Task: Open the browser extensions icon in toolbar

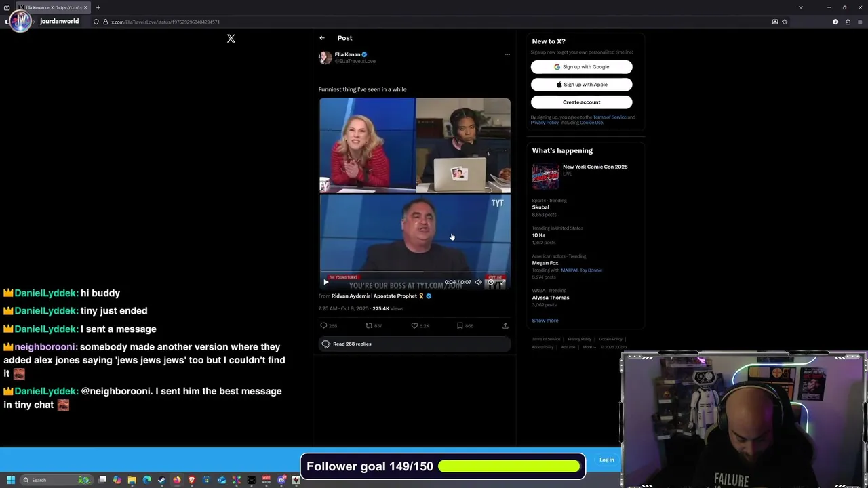Action: pyautogui.click(x=848, y=22)
